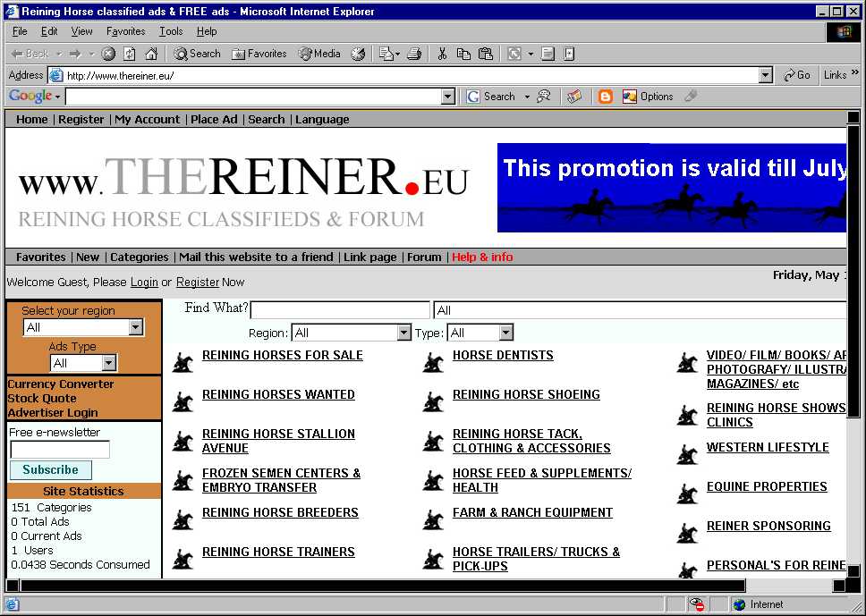Open the File menu
This screenshot has height=616, width=866.
click(20, 31)
